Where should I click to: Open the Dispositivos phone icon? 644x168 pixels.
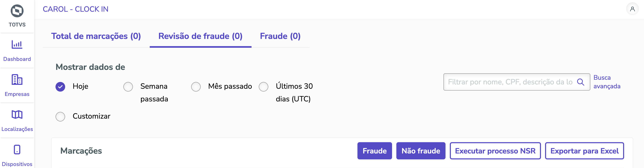click(17, 150)
